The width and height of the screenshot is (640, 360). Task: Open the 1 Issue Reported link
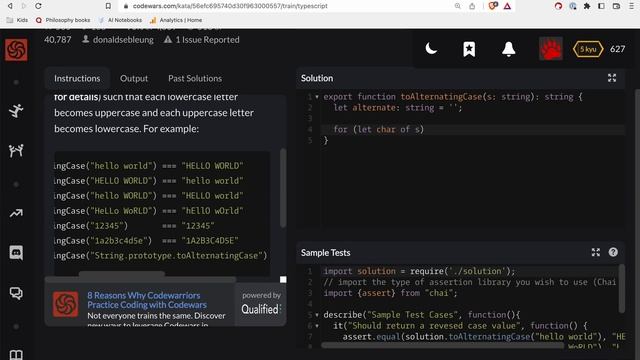207,40
